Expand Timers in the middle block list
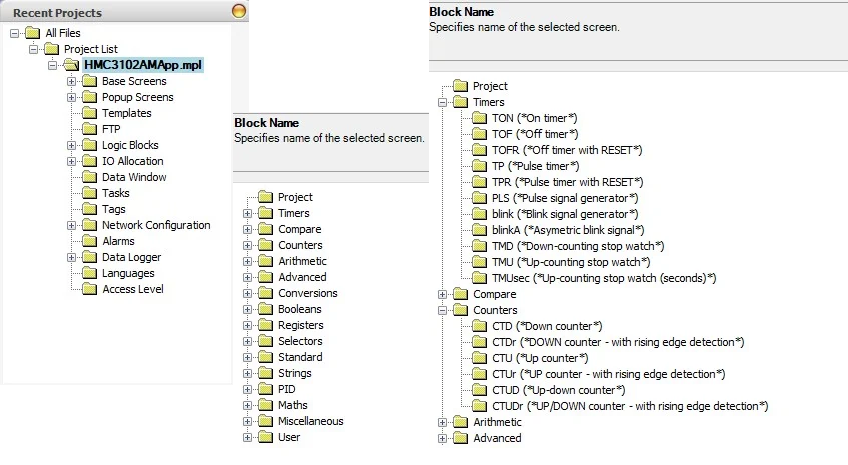 pyautogui.click(x=247, y=214)
